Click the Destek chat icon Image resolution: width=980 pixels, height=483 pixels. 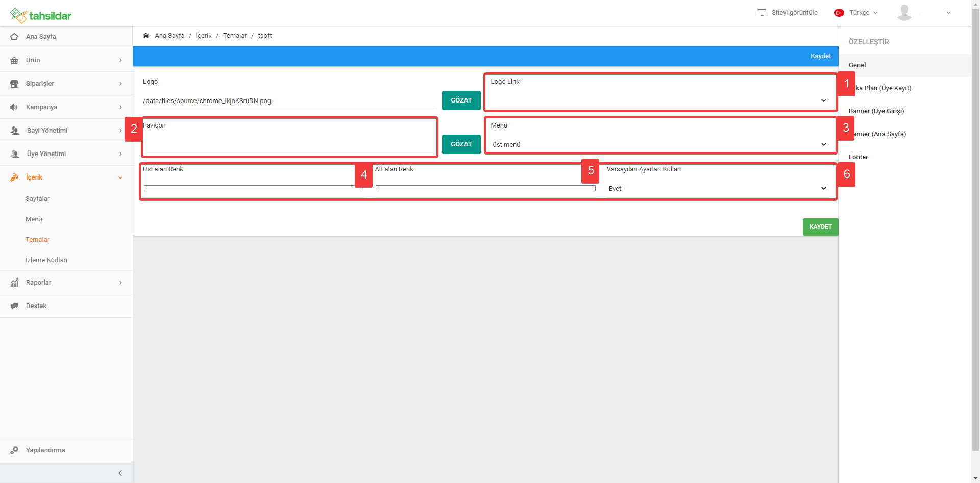click(14, 306)
